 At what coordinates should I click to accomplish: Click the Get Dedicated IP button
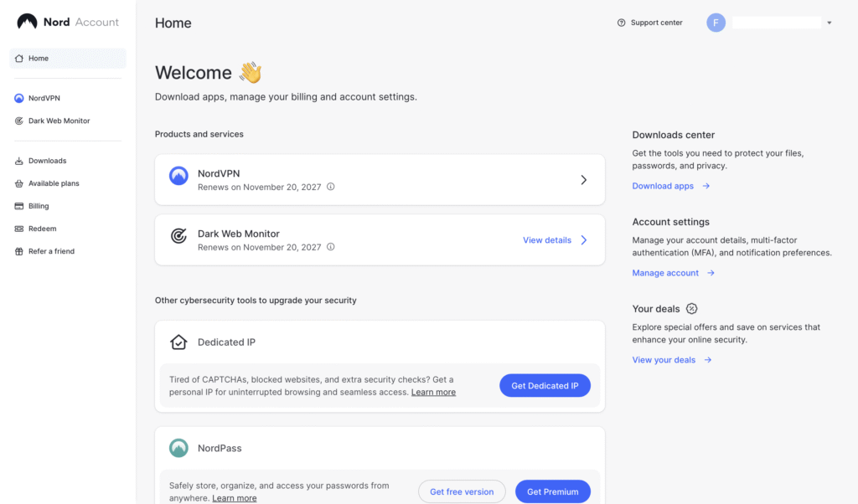click(545, 385)
